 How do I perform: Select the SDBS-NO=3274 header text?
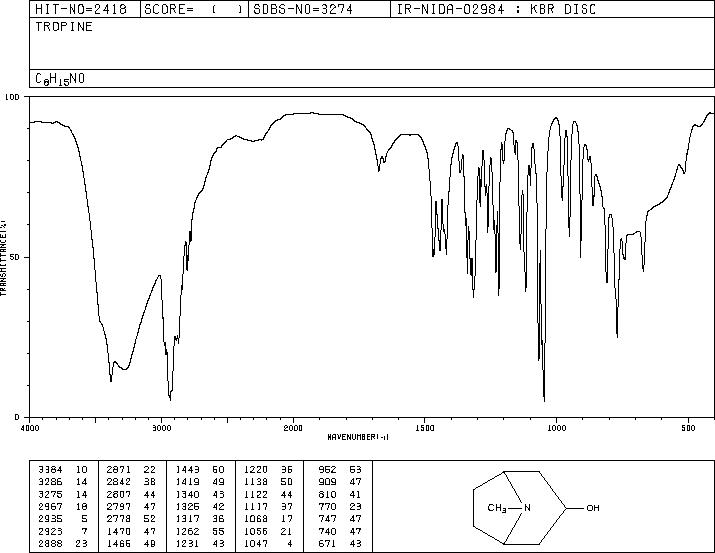tap(303, 9)
